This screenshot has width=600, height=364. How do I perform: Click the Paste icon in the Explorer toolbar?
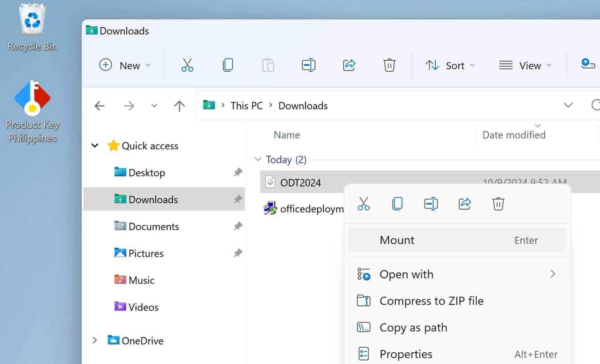point(268,65)
